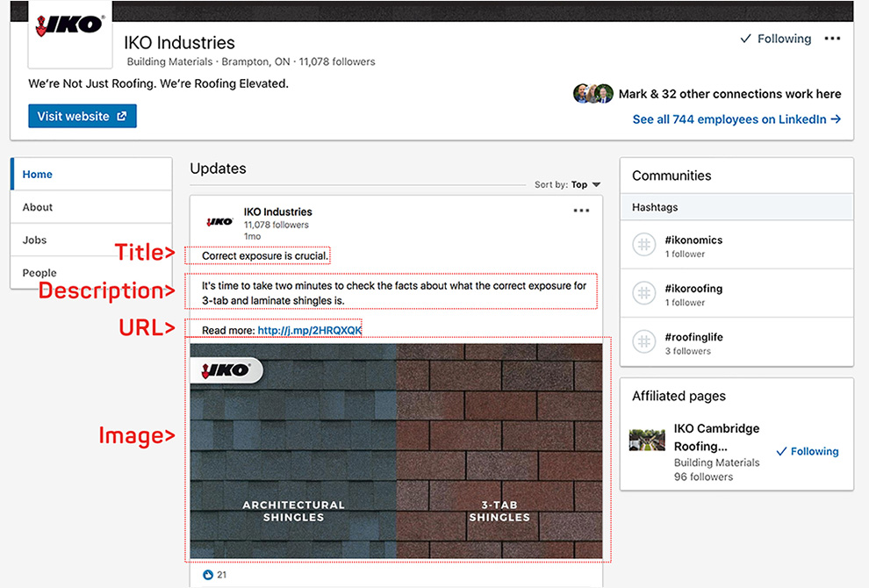Open the About section

[37, 207]
